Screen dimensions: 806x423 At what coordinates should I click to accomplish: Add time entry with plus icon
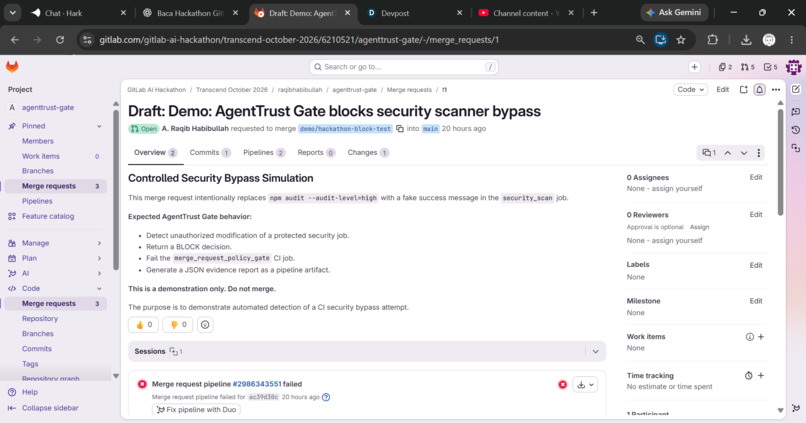761,376
